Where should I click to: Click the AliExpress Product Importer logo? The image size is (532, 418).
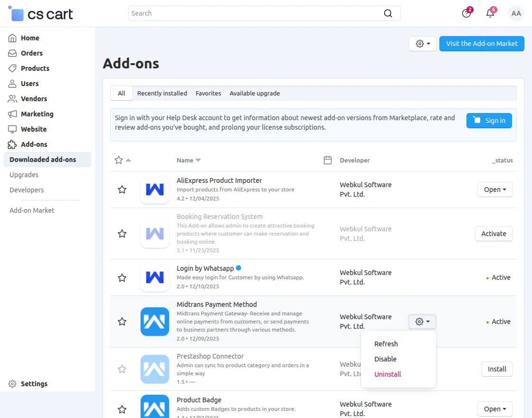[155, 190]
